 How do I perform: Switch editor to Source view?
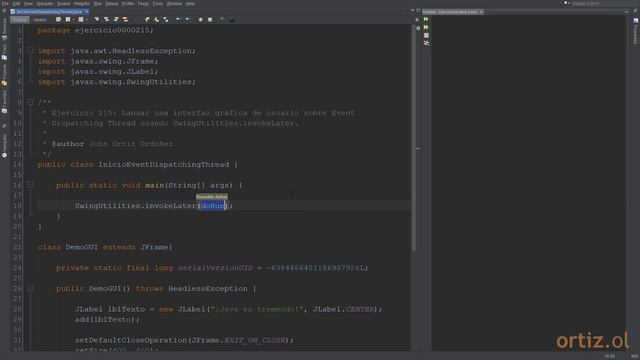tap(20, 20)
